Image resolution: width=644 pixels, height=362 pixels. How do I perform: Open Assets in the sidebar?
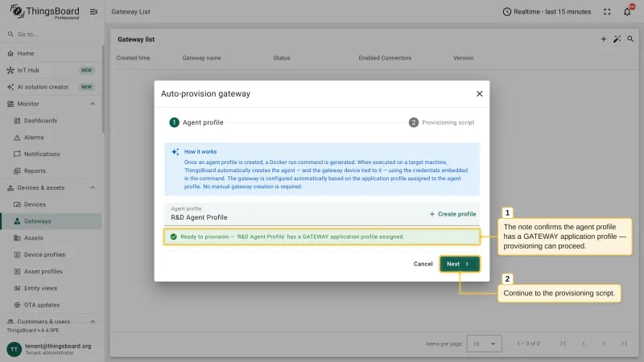click(52, 238)
